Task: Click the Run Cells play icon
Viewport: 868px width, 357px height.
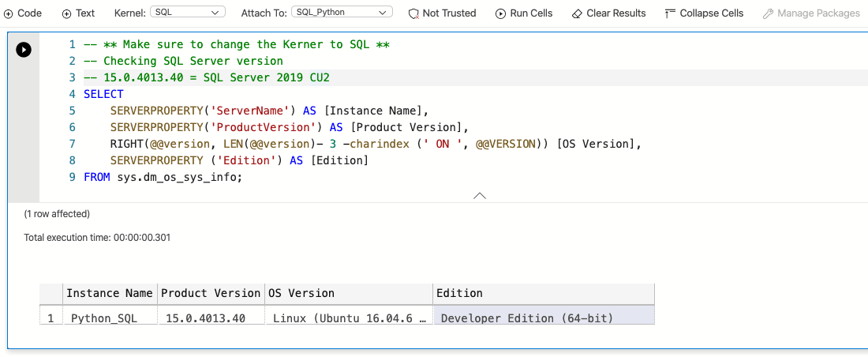Action: pyautogui.click(x=500, y=13)
